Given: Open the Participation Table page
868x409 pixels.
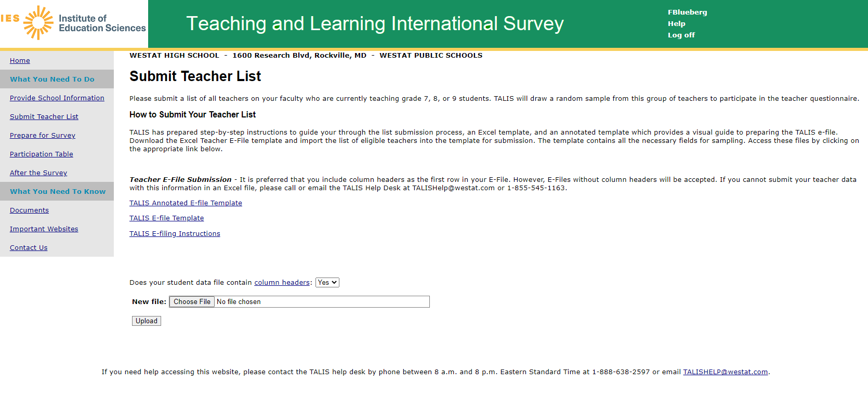Looking at the screenshot, I should pos(41,154).
